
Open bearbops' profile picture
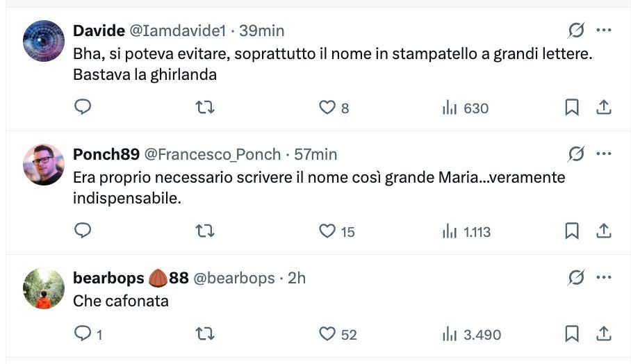click(x=44, y=289)
